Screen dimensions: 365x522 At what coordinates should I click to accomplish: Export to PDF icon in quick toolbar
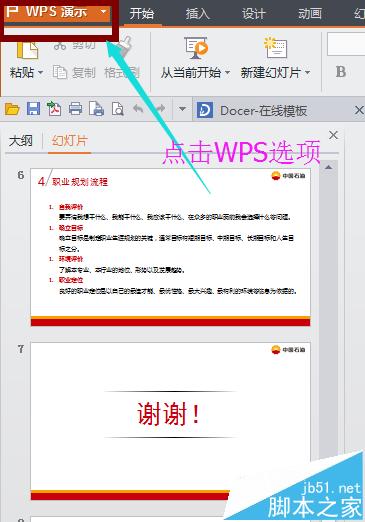[54, 109]
